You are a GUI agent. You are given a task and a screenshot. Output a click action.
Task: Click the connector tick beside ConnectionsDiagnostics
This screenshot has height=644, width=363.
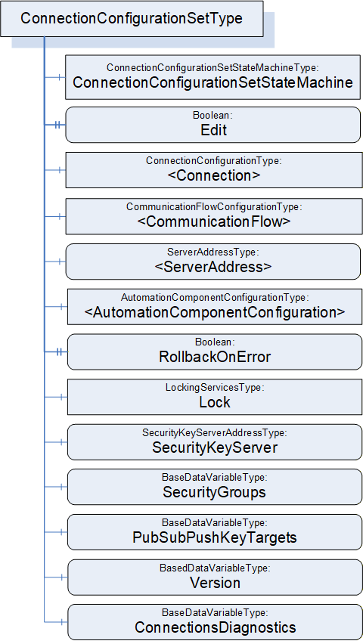[x=61, y=622]
